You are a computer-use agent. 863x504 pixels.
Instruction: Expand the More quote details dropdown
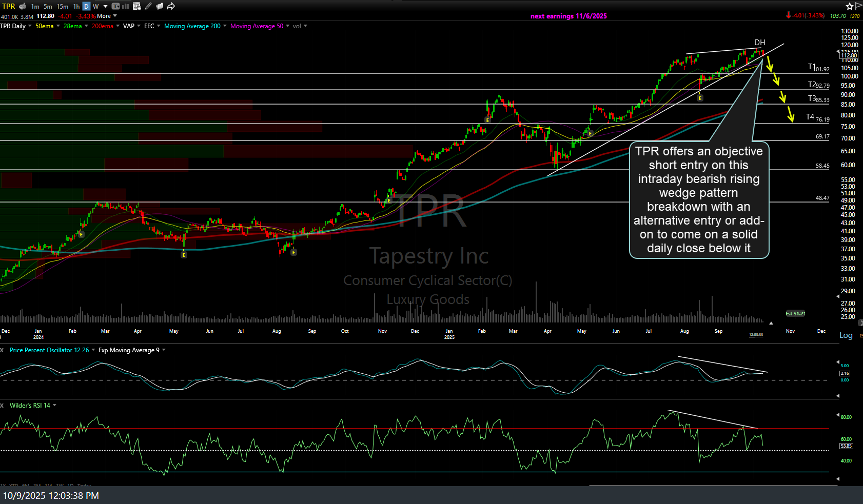(x=107, y=16)
